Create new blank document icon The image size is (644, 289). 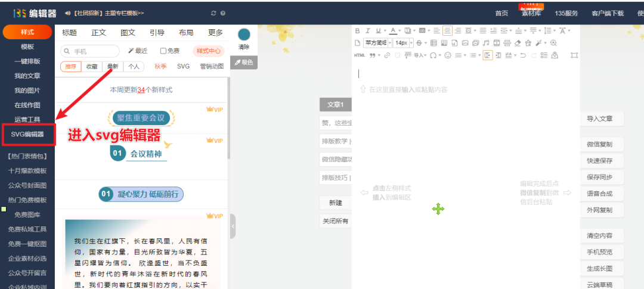click(357, 43)
